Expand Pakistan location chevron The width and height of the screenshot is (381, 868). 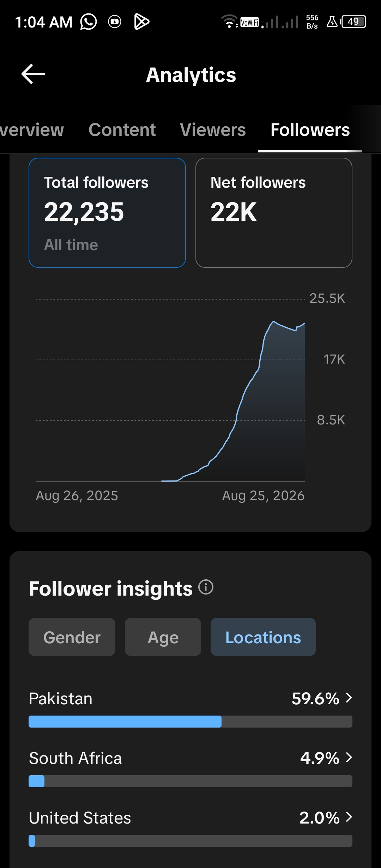(349, 698)
